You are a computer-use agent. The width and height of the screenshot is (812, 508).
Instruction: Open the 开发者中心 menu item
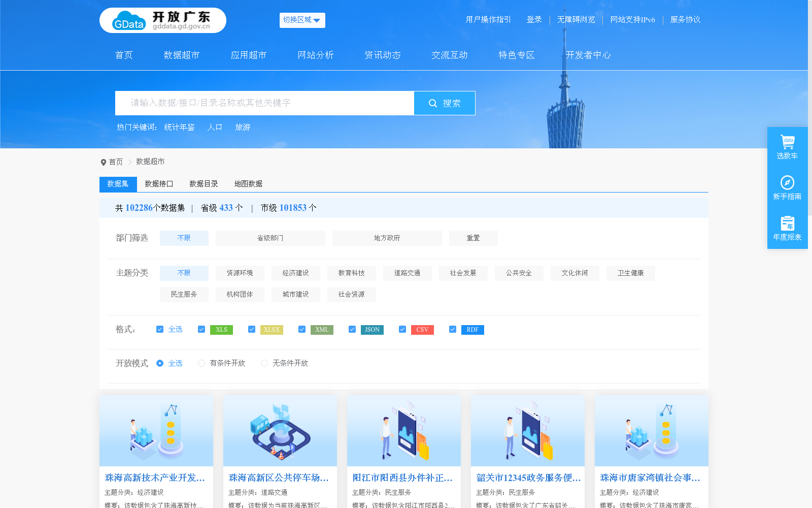[x=588, y=55]
